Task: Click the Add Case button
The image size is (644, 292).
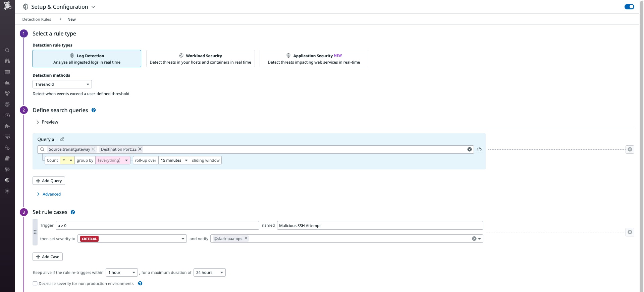Action: pos(48,257)
